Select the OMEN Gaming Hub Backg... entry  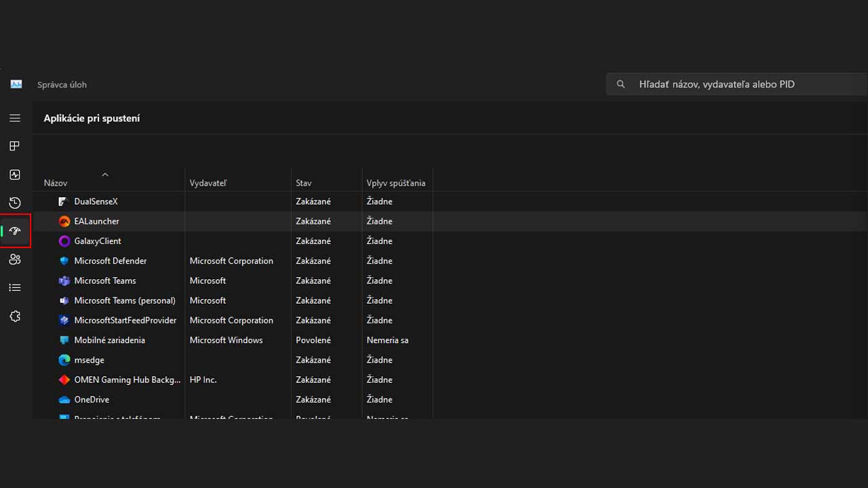[127, 380]
